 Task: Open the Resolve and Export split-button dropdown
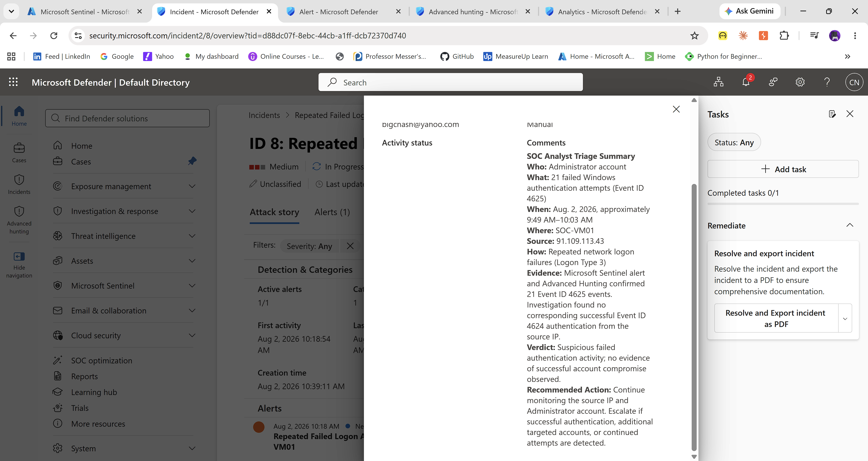pyautogui.click(x=845, y=318)
